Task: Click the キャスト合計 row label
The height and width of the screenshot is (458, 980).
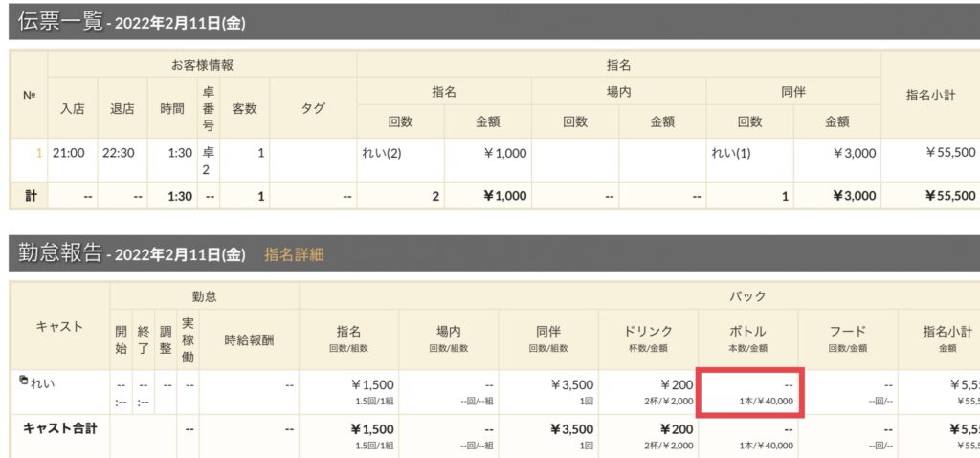Action: [60, 429]
